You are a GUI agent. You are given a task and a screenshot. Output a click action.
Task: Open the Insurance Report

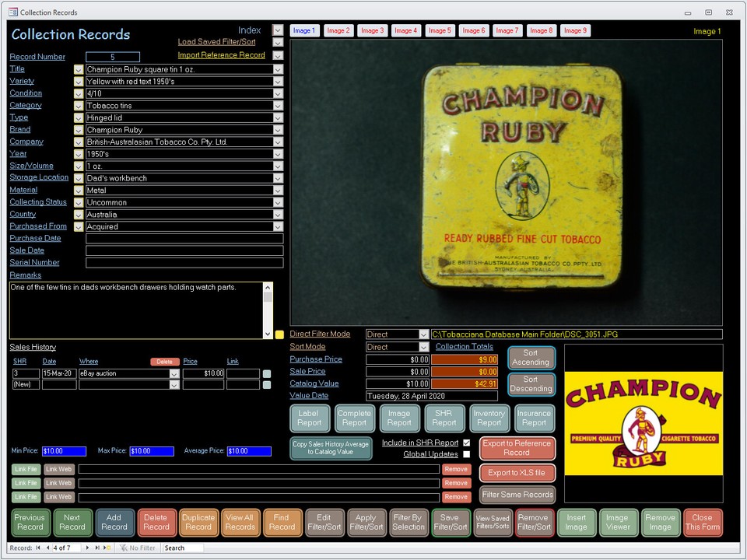534,418
